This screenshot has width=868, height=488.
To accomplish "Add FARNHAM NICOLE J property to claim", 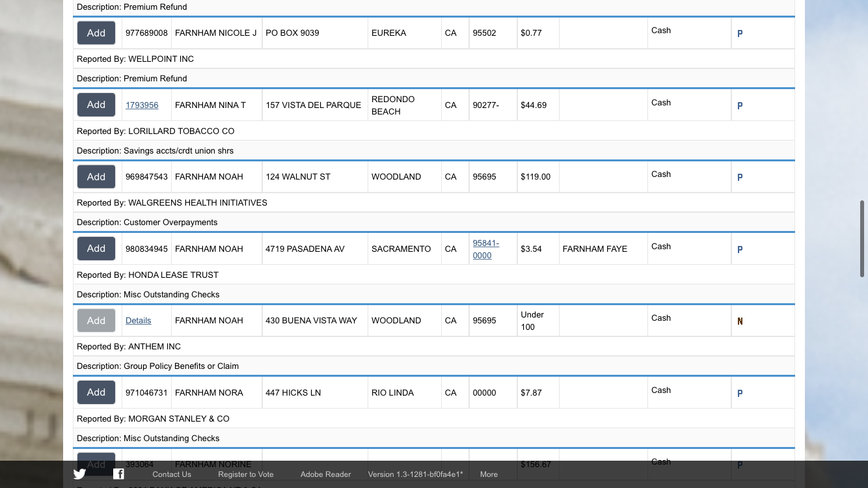I will tap(96, 33).
